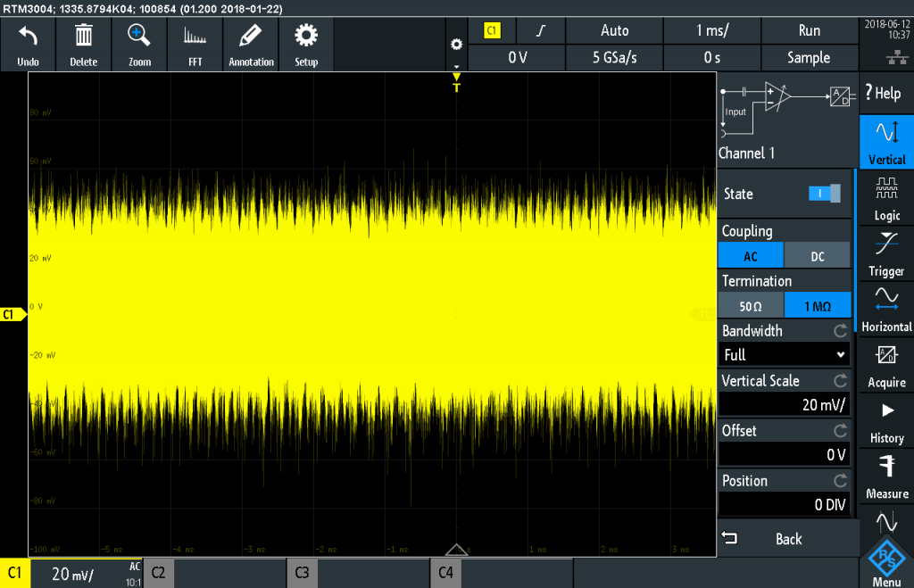This screenshot has height=588, width=914.
Task: Open Setup gear in toolbar
Action: tap(306, 37)
